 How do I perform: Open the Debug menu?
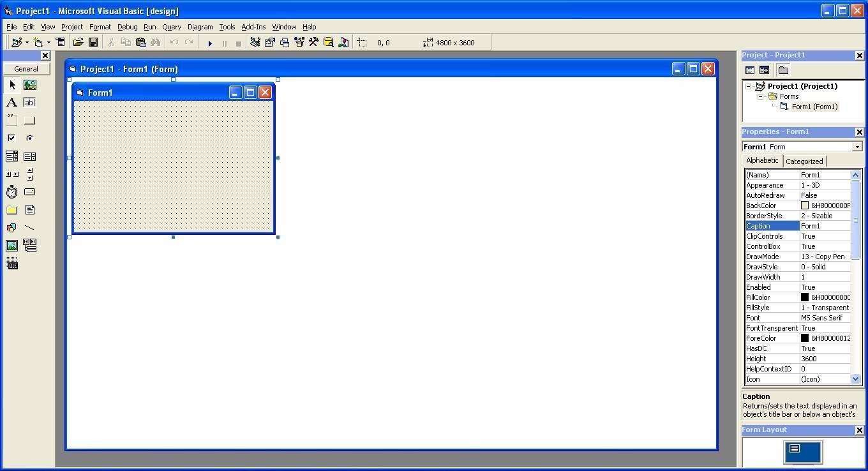pyautogui.click(x=127, y=27)
